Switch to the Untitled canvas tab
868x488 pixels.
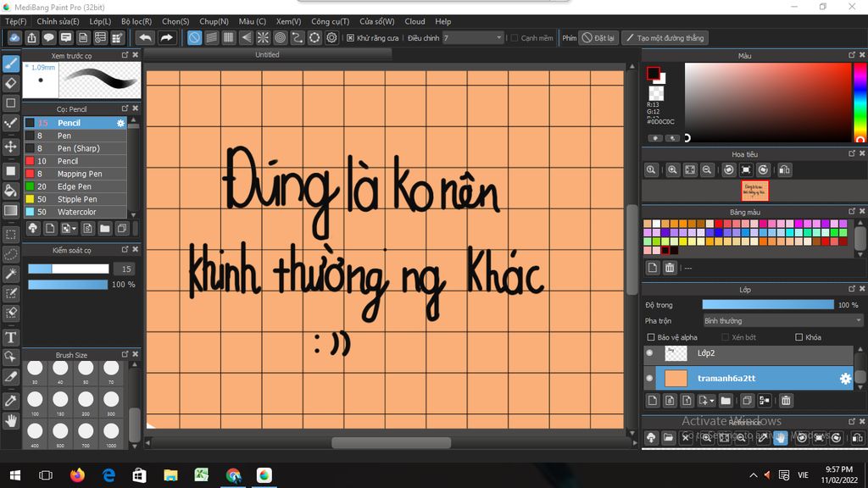[267, 55]
